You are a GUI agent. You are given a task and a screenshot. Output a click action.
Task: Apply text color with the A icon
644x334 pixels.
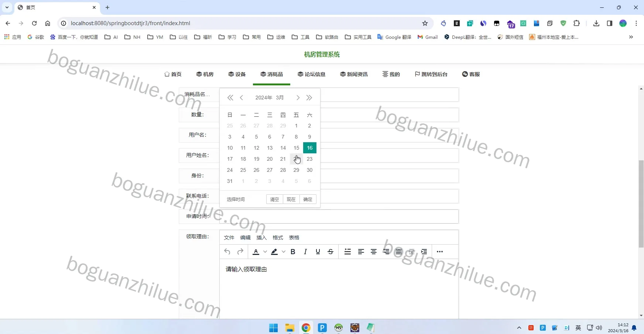(256, 252)
